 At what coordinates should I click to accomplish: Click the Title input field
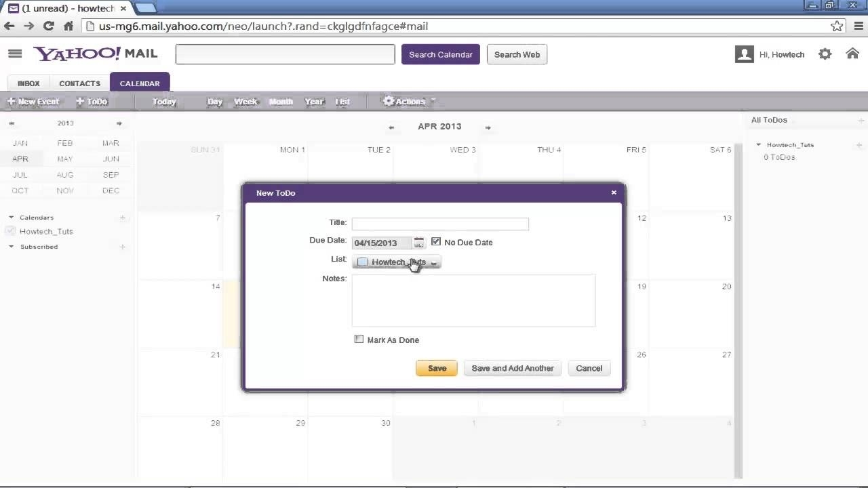point(440,224)
